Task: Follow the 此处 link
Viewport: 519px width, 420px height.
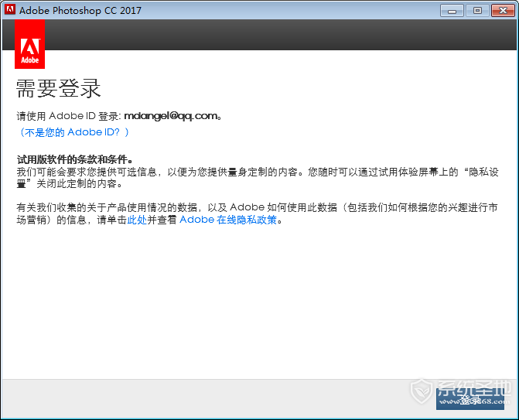Action: tap(137, 220)
